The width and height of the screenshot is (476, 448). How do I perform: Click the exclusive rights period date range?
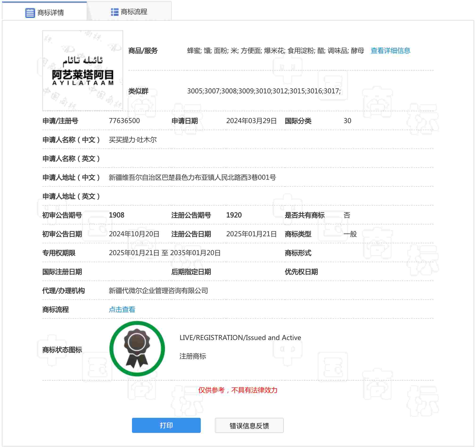[164, 253]
